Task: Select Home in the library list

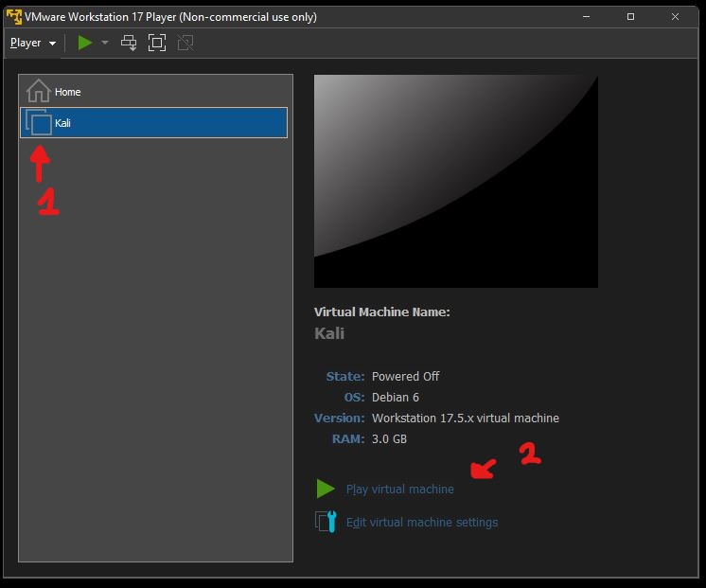Action: 153,92
